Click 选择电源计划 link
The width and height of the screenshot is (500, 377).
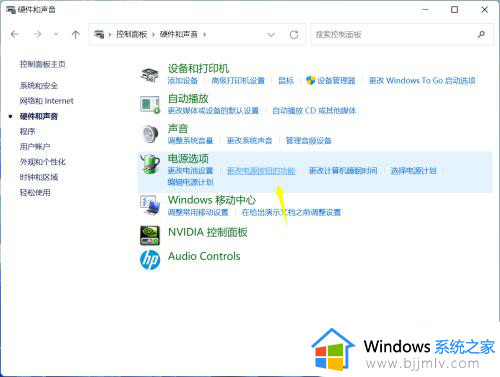[414, 170]
